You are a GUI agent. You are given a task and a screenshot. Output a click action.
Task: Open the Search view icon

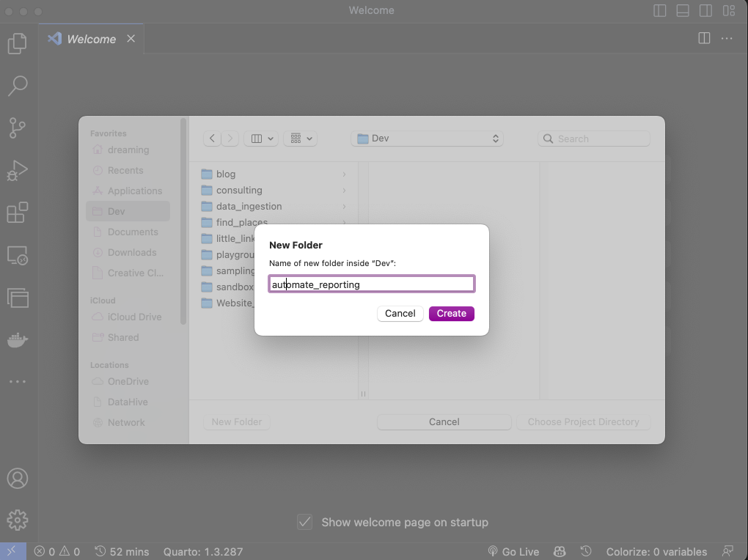tap(18, 86)
